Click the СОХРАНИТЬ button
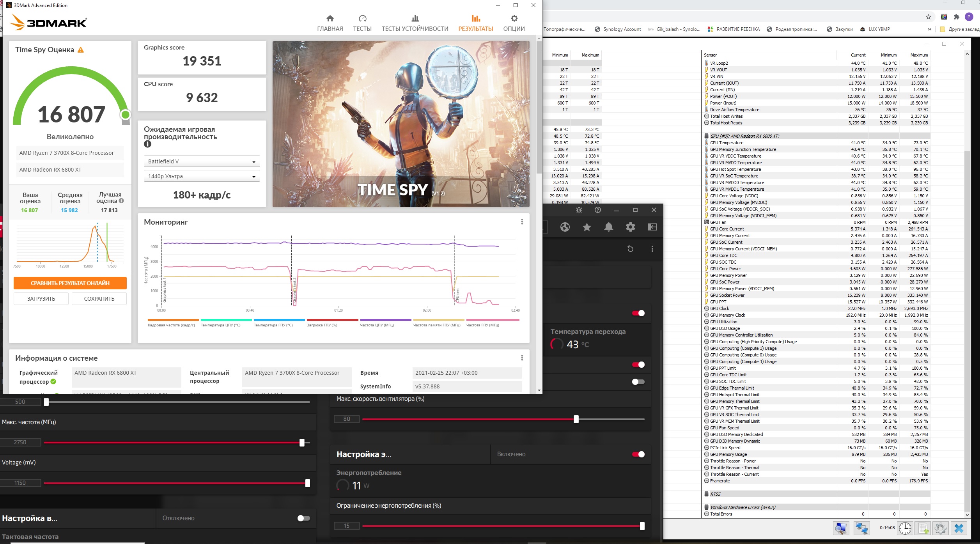 [99, 299]
